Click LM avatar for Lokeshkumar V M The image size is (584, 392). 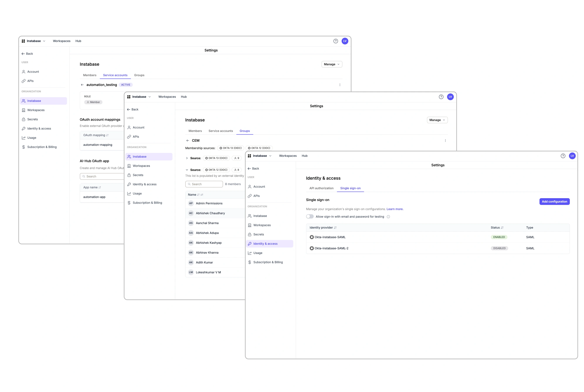191,272
